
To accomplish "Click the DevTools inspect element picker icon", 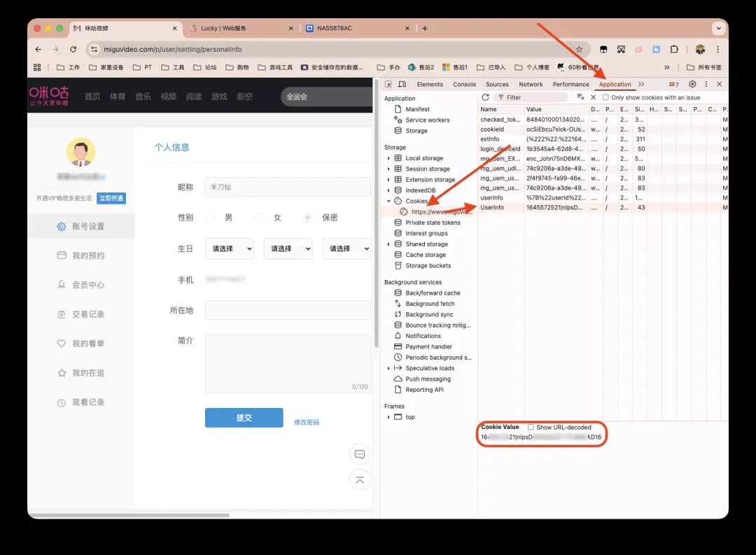I will click(388, 84).
